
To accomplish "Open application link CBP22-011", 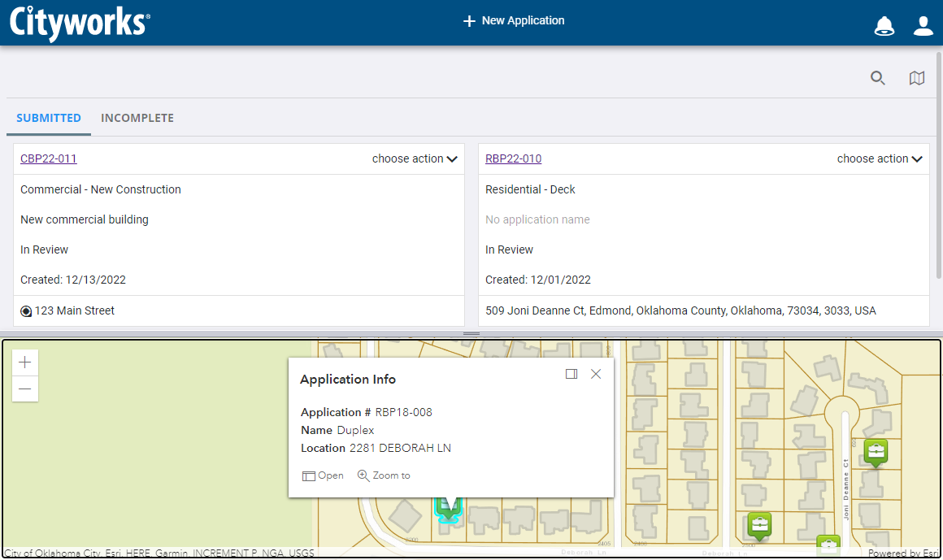I will tap(49, 158).
